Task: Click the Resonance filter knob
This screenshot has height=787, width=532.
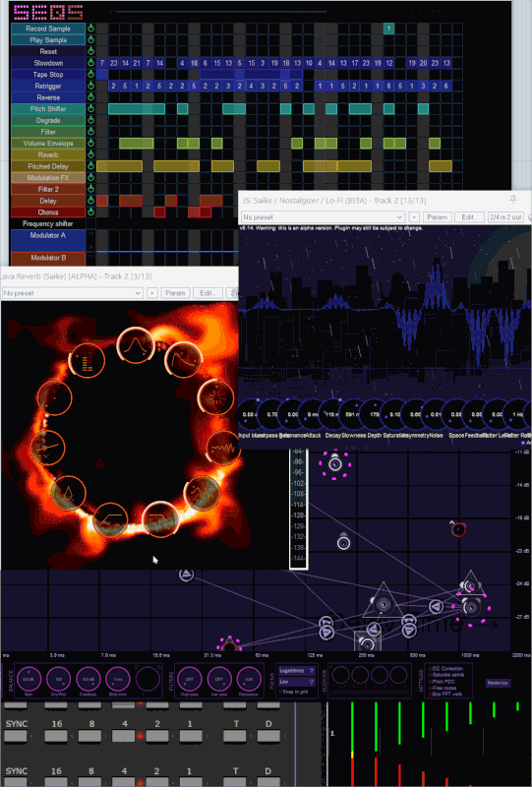Action: pyautogui.click(x=249, y=679)
